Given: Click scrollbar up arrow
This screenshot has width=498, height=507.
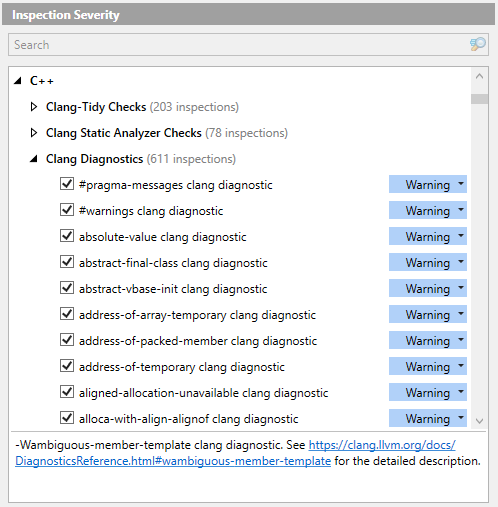Looking at the screenshot, I should pos(479,76).
